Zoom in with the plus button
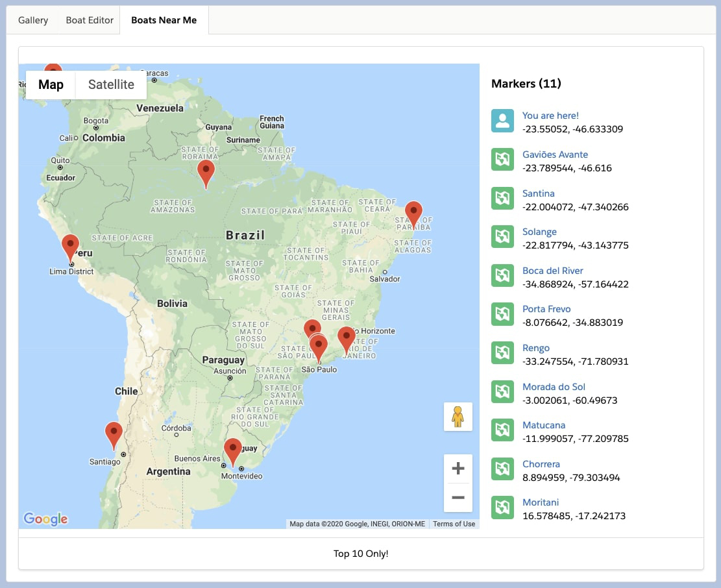The width and height of the screenshot is (721, 588). pyautogui.click(x=458, y=469)
